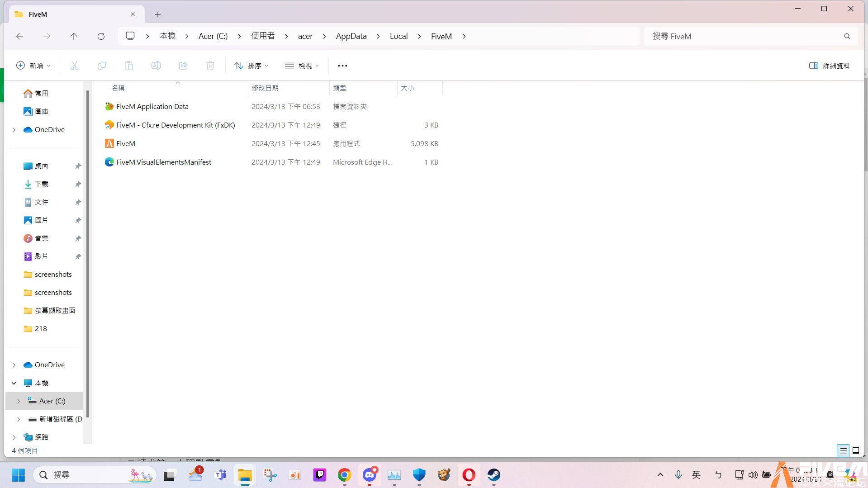Image resolution: width=868 pixels, height=488 pixels.
Task: Click 本機 in the address breadcrumb
Action: tap(167, 36)
